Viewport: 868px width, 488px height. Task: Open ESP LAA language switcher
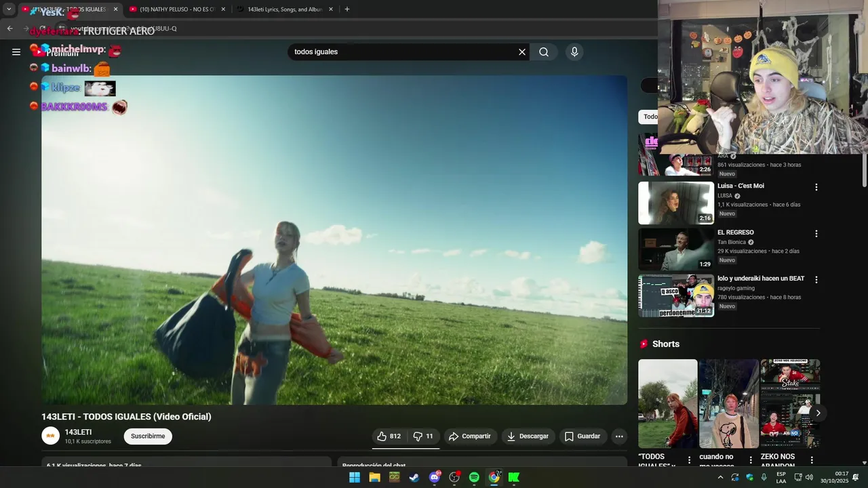click(x=781, y=477)
